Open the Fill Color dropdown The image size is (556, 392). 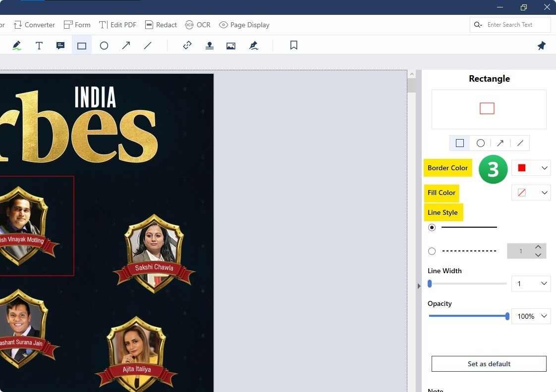[x=544, y=193]
